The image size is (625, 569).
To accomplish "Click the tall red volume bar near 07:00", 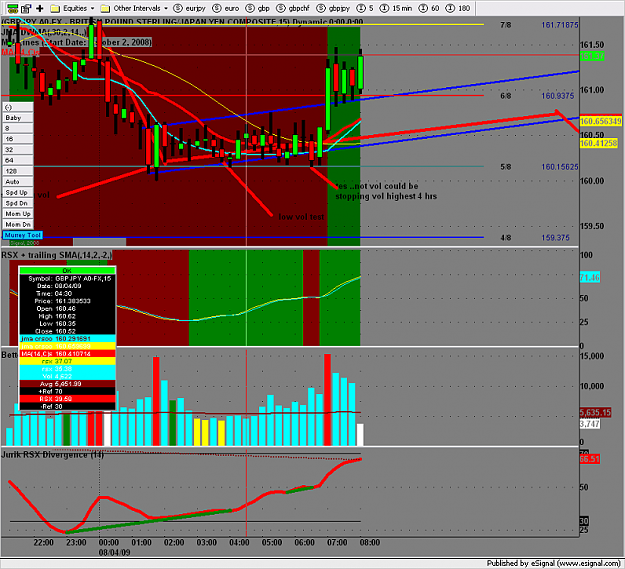I will pyautogui.click(x=327, y=400).
